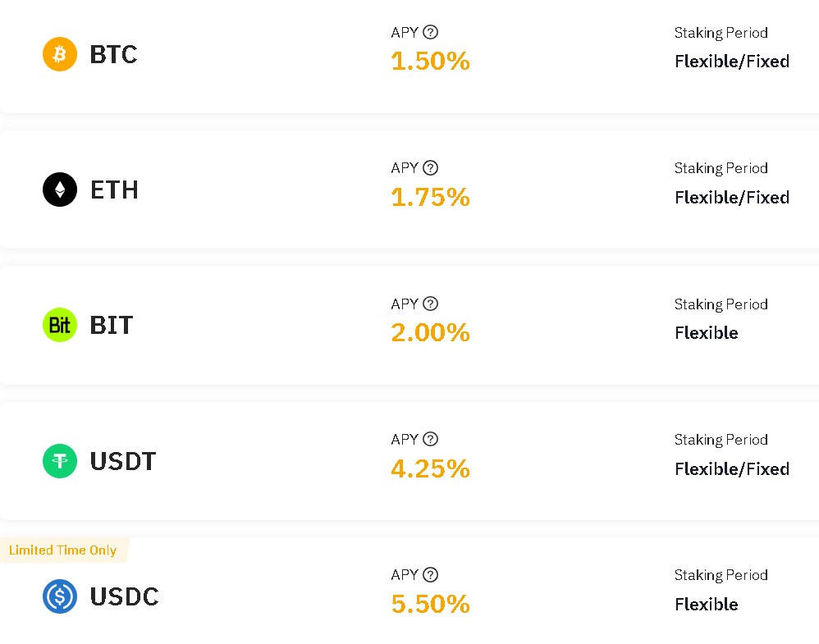The image size is (819, 644).
Task: Click the orange Bitcoin coin icon
Action: (x=60, y=54)
